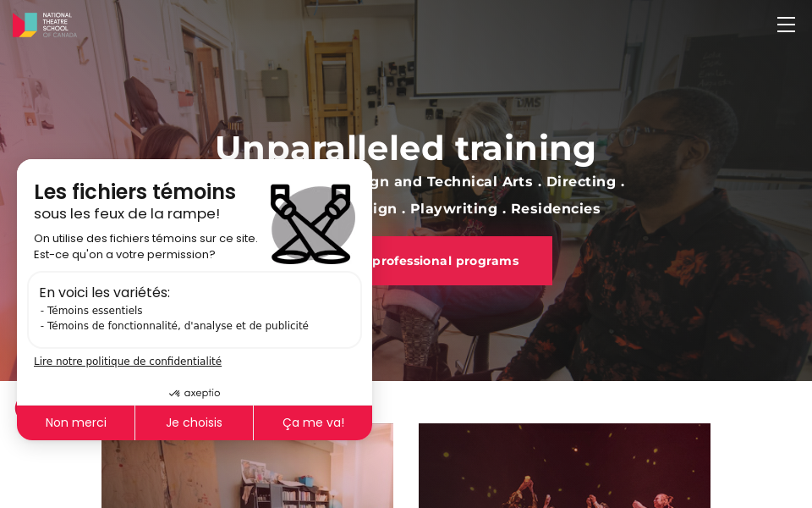Select the Residencies program text
The width and height of the screenshot is (812, 508).
pos(556,208)
